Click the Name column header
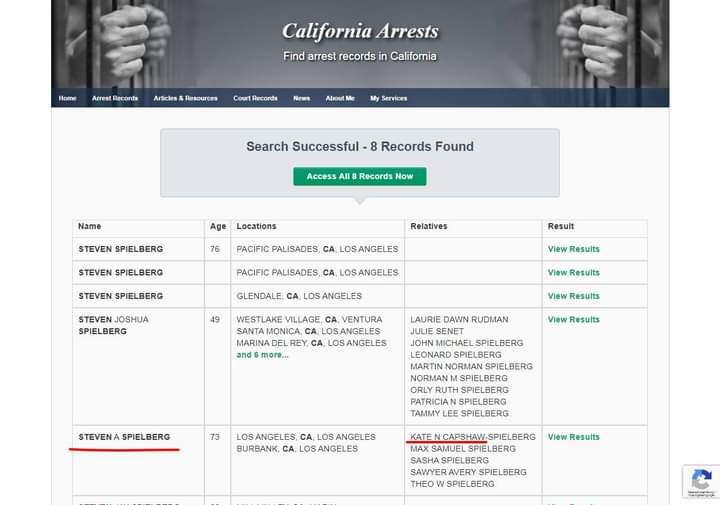720x505 pixels. point(90,226)
